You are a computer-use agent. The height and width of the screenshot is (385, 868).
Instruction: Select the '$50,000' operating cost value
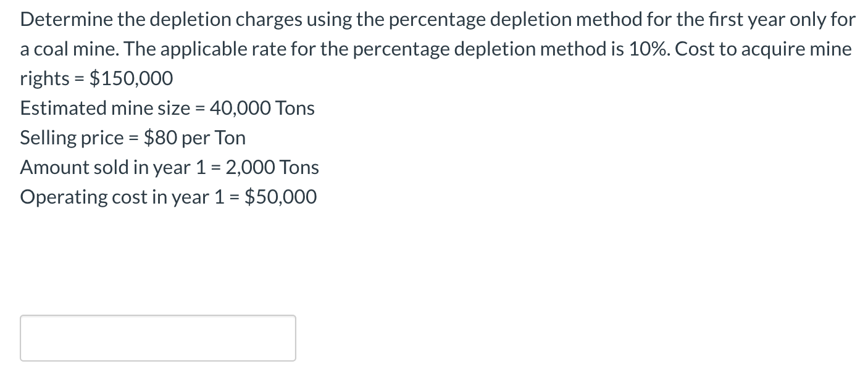[282, 196]
